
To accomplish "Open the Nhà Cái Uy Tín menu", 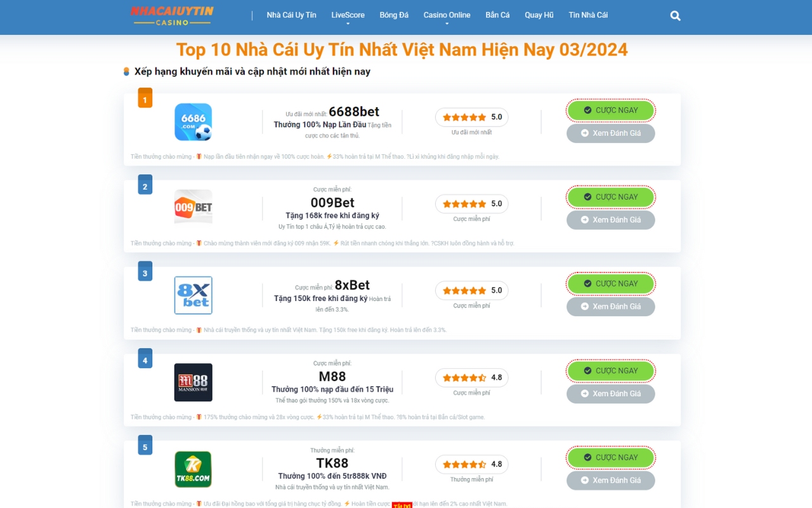I will 291,15.
